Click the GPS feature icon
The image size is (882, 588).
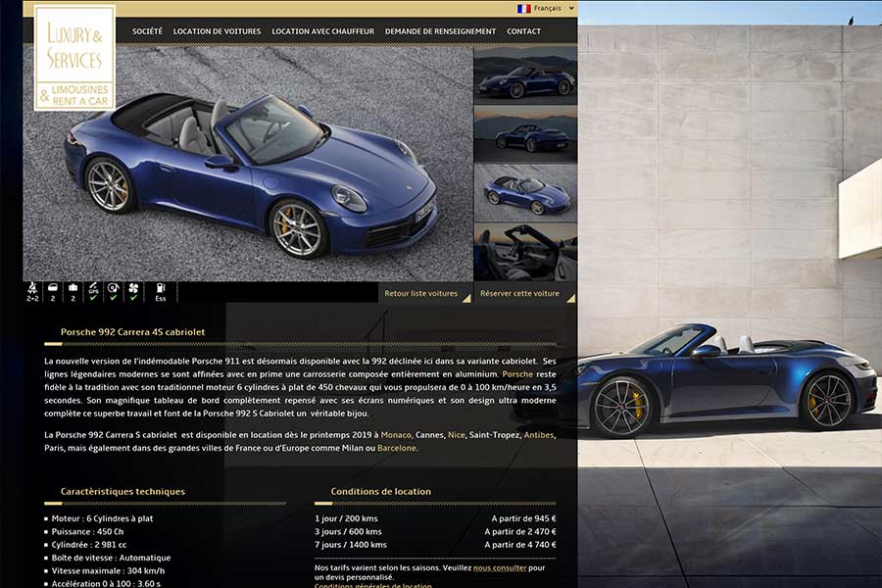click(x=93, y=292)
